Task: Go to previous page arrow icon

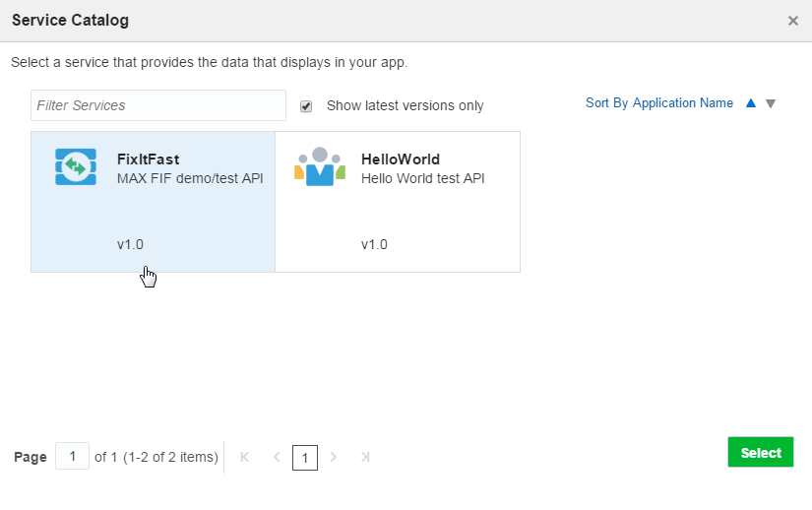Action: pos(277,457)
